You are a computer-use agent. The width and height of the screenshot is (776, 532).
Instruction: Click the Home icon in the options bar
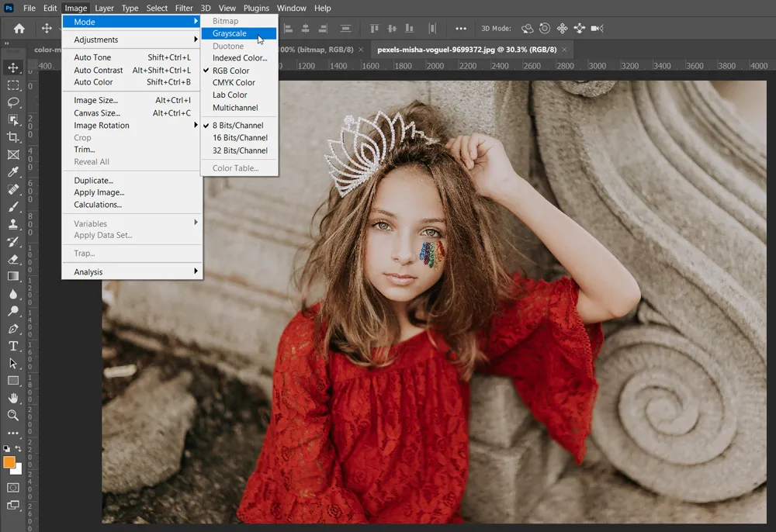tap(17, 28)
